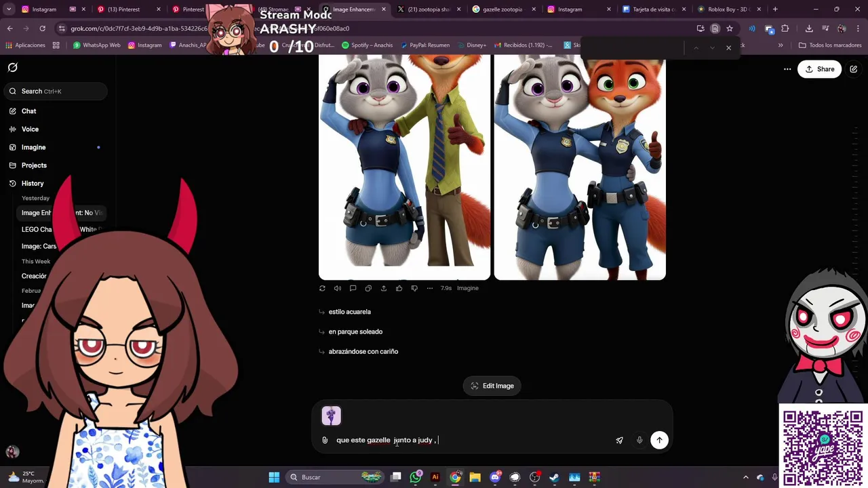Expand the bookmarks overflow chevron
868x488 pixels.
(781, 45)
